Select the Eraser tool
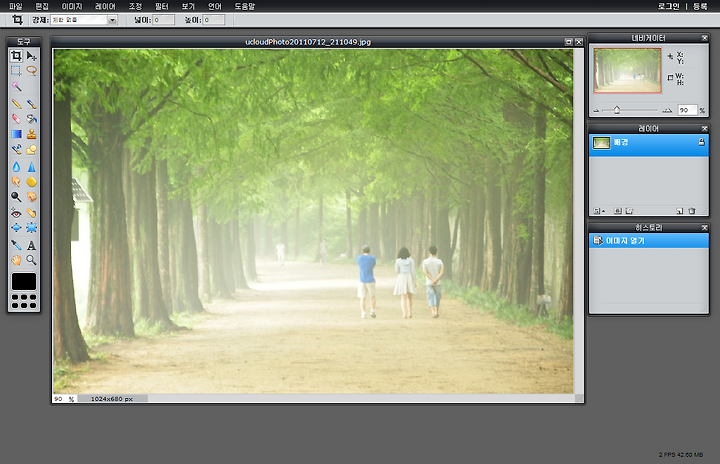The image size is (720, 464). point(16,119)
